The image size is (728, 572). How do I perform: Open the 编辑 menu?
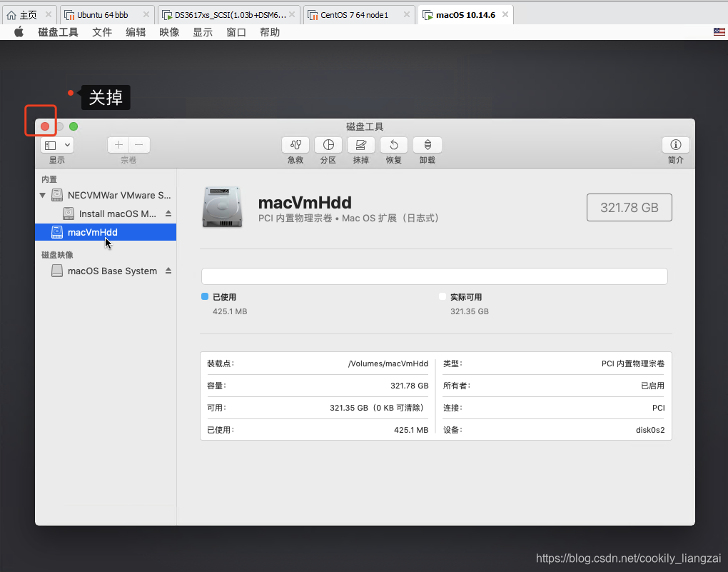coord(136,32)
